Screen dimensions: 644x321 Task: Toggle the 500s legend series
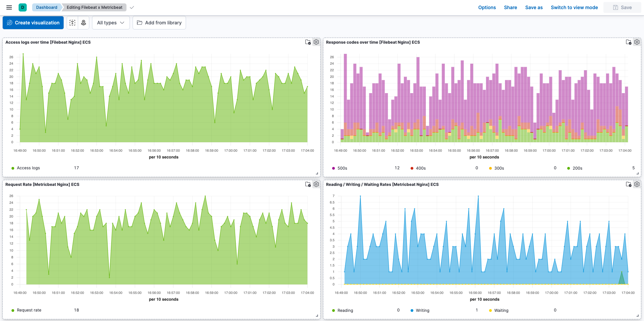coord(342,168)
